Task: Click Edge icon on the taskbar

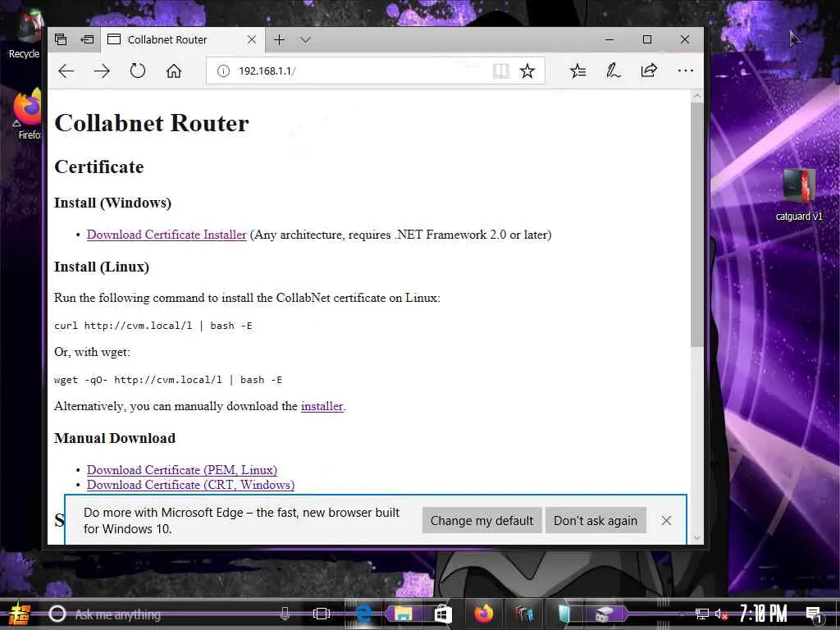Action: point(363,614)
